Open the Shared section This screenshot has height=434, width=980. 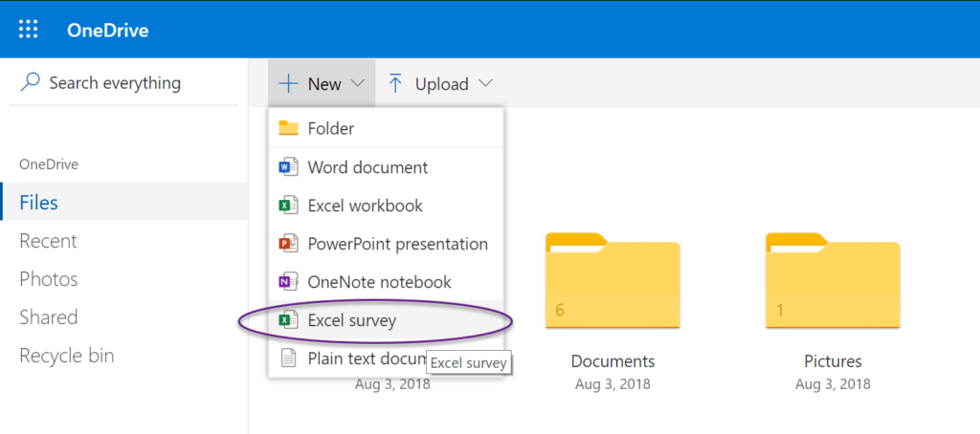click(x=49, y=317)
